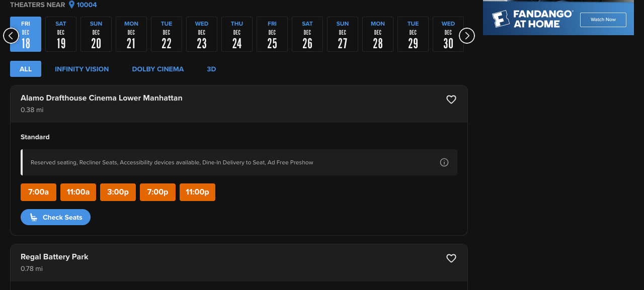
Task: Pick the 11:00p showtime
Action: (197, 192)
